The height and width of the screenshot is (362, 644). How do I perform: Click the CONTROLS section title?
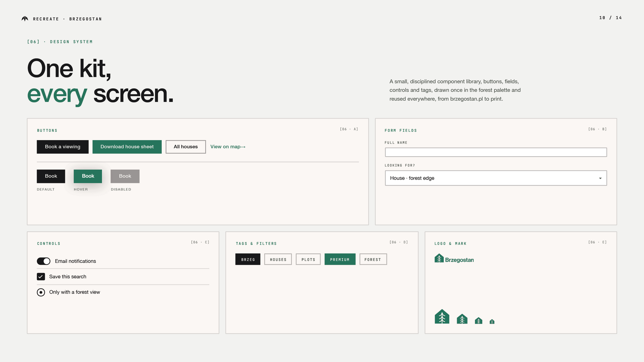click(49, 244)
